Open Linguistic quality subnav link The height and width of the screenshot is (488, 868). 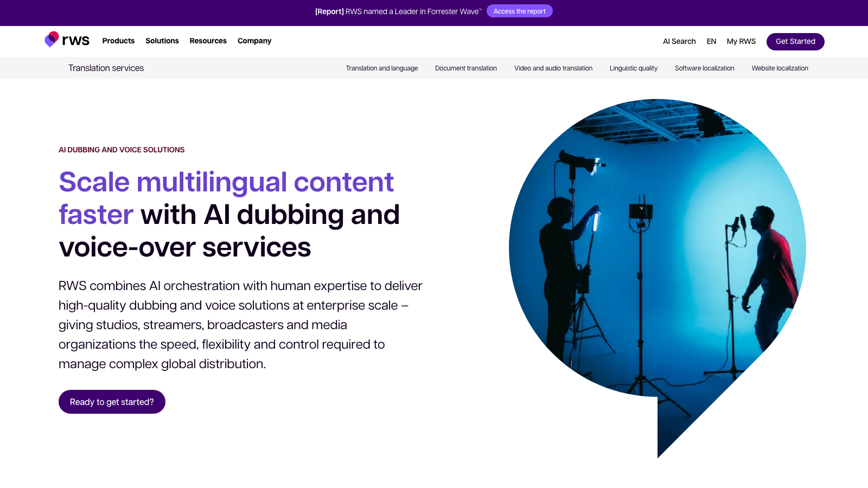634,68
